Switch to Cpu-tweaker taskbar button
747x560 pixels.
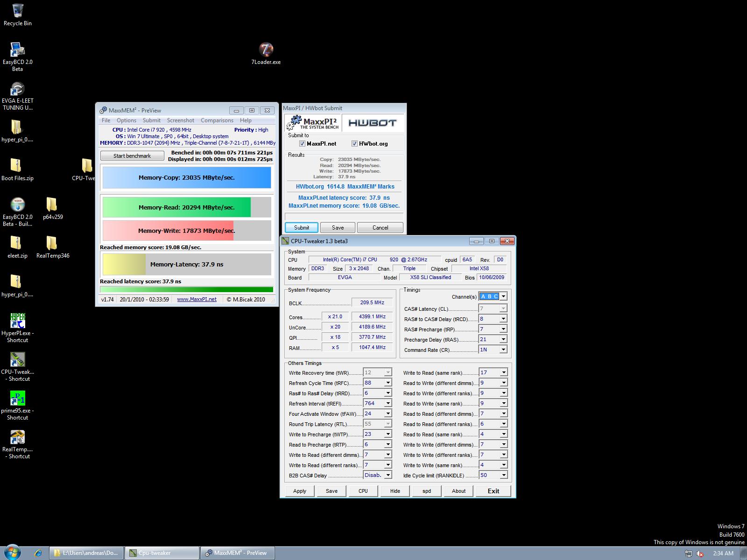tap(162, 553)
